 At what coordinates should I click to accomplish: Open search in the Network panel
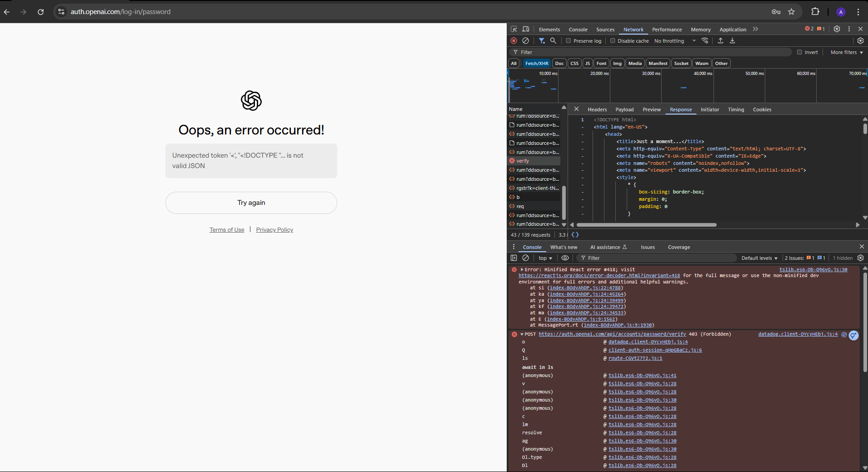(x=553, y=41)
